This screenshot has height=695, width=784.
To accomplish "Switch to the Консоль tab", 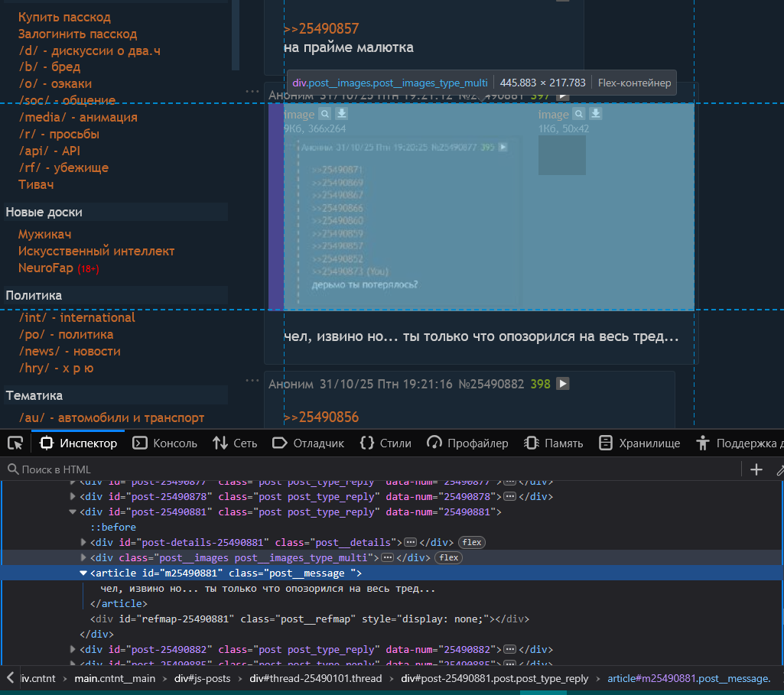I will (165, 443).
